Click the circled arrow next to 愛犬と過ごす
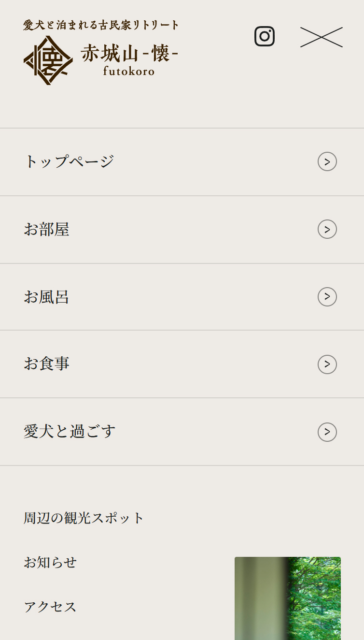Viewport: 364px width, 640px height. click(x=327, y=432)
